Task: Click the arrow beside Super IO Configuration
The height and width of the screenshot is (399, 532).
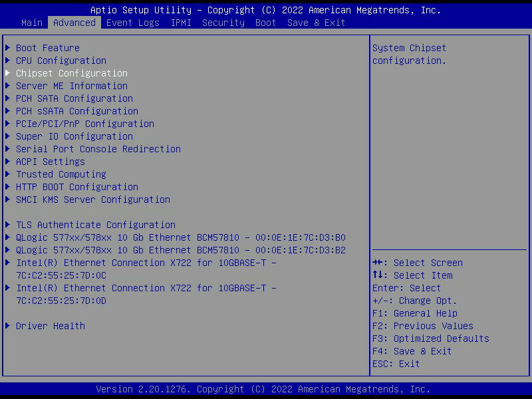Action: [7, 136]
